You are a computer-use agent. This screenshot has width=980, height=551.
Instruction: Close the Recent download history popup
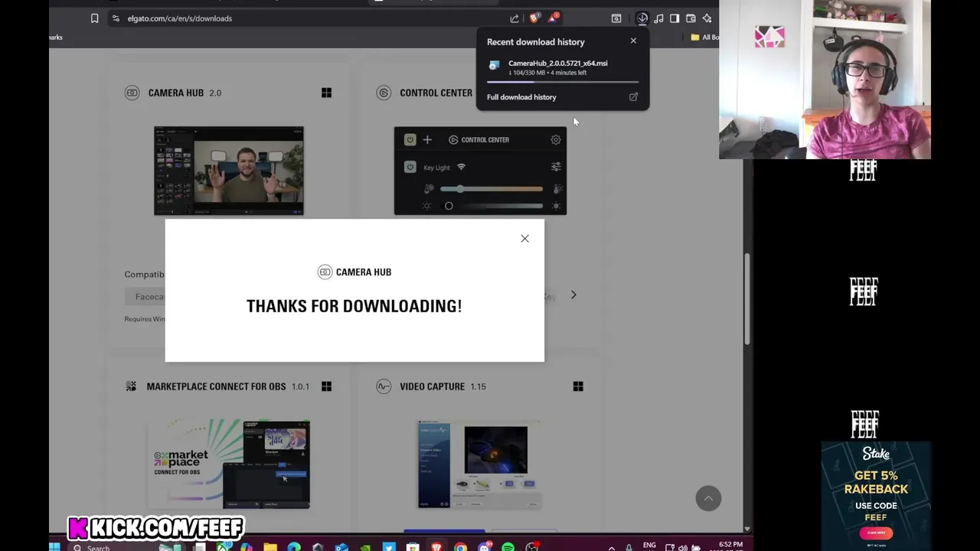point(633,41)
